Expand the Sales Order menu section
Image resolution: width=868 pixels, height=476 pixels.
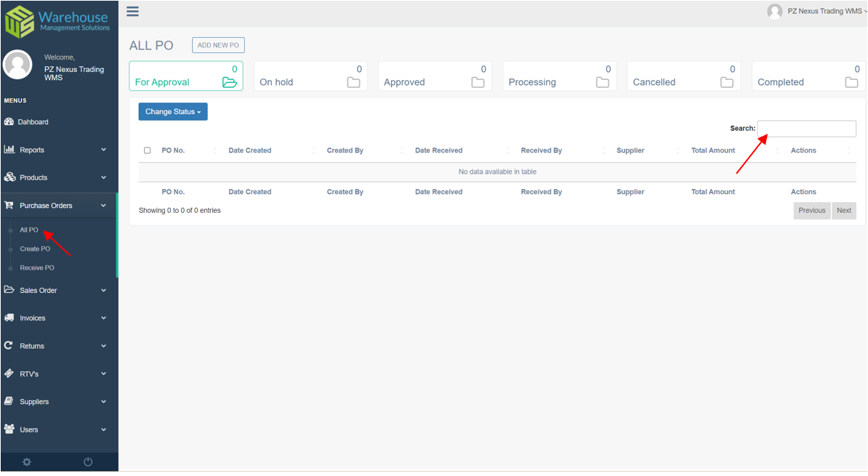(x=44, y=290)
